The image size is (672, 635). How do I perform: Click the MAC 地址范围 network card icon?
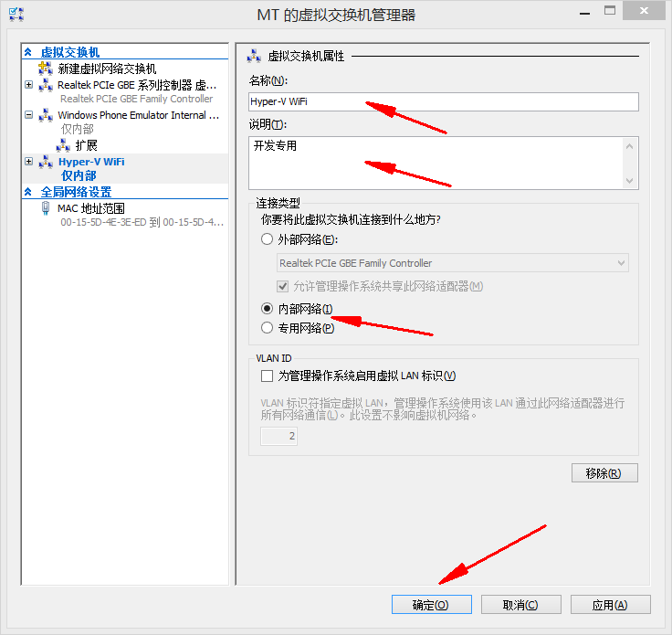[x=46, y=208]
